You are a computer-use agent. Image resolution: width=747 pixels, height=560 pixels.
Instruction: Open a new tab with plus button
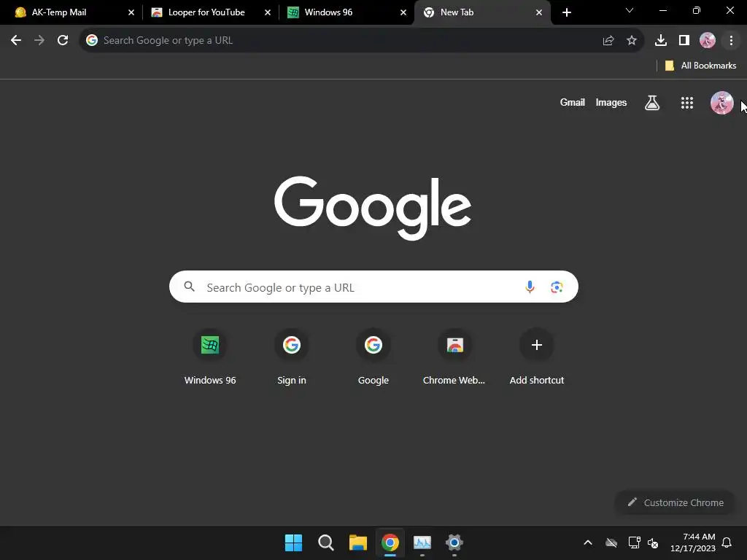tap(566, 12)
